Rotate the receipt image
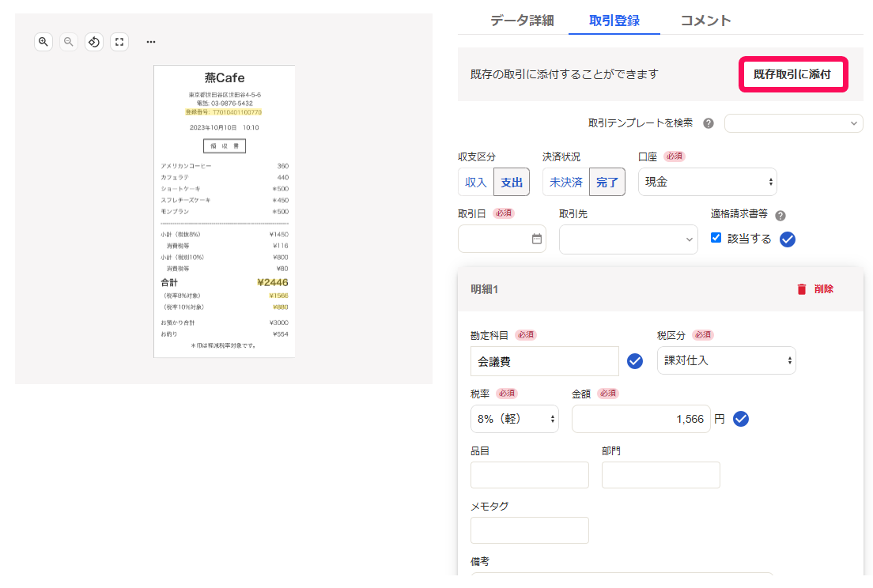873x588 pixels. [x=94, y=42]
